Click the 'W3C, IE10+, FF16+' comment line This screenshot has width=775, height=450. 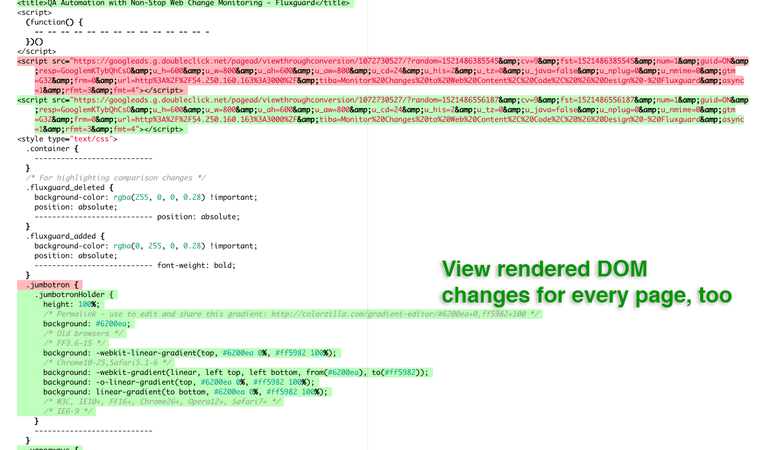(163, 402)
